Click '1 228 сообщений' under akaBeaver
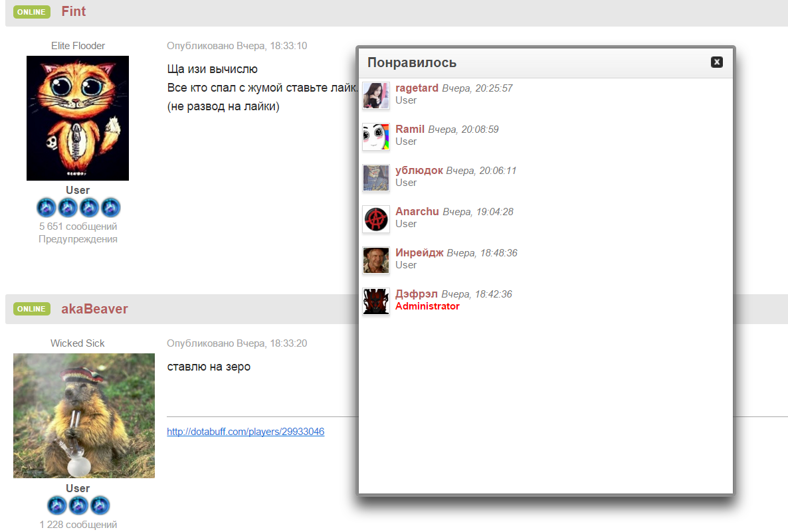788x532 pixels. coord(78,525)
